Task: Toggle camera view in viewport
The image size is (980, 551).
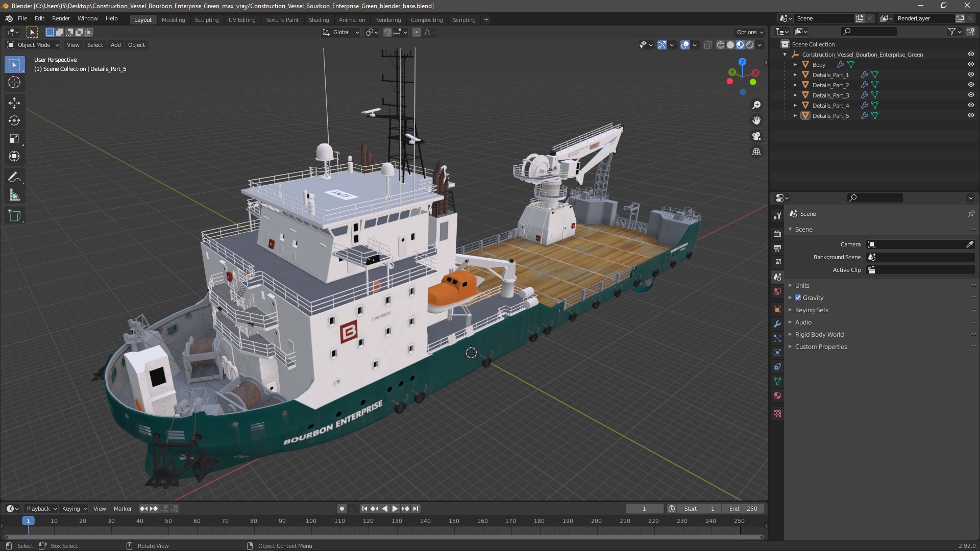Action: tap(756, 136)
